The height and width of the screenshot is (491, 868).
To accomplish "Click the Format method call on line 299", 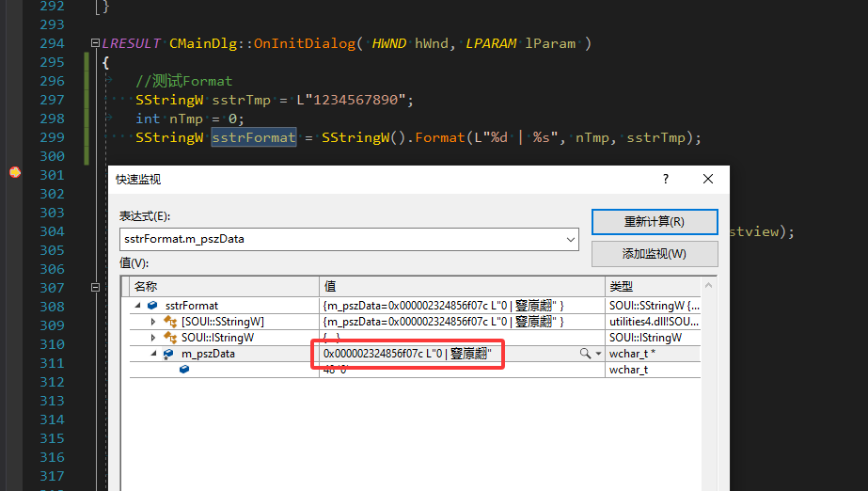I will click(440, 137).
